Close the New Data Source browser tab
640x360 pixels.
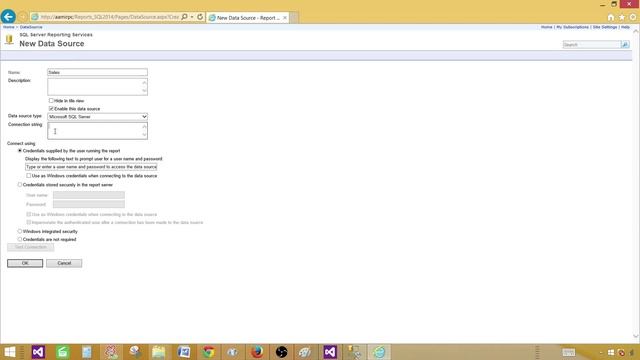[x=285, y=18]
